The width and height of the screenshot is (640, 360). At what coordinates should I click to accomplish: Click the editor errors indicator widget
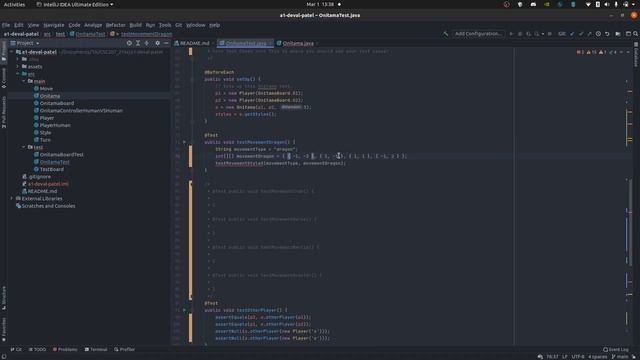[581, 52]
